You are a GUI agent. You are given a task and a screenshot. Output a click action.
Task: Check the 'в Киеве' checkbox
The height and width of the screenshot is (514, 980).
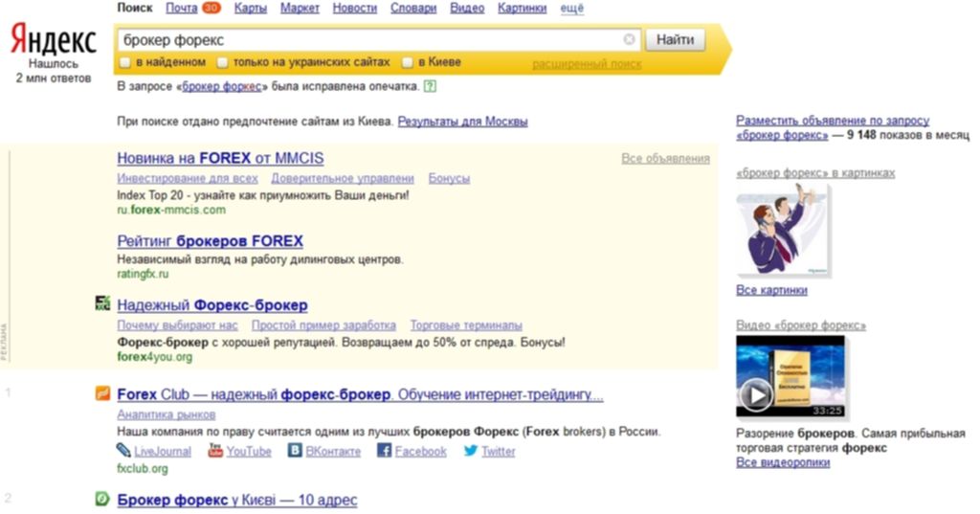coord(408,62)
